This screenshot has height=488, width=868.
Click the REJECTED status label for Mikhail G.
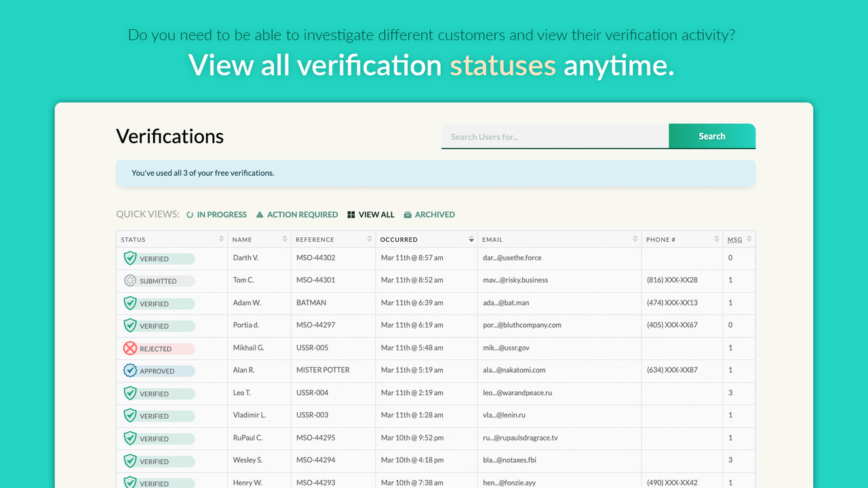(x=156, y=349)
